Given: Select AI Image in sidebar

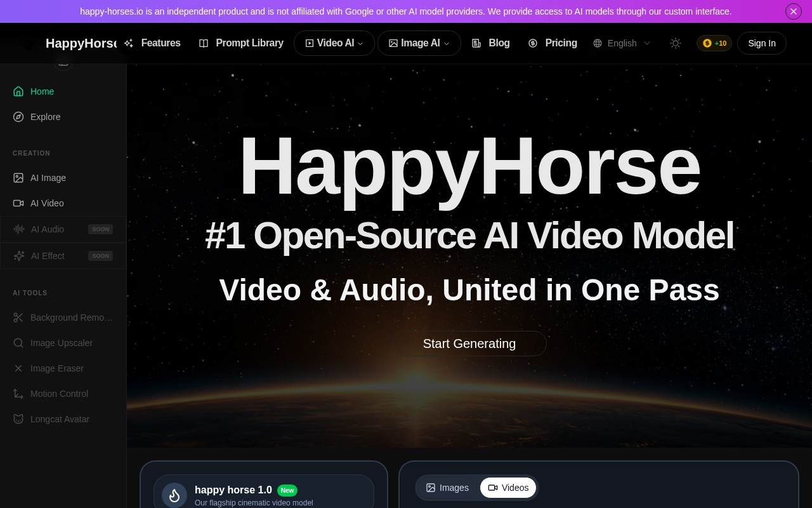Looking at the screenshot, I should pyautogui.click(x=63, y=178).
